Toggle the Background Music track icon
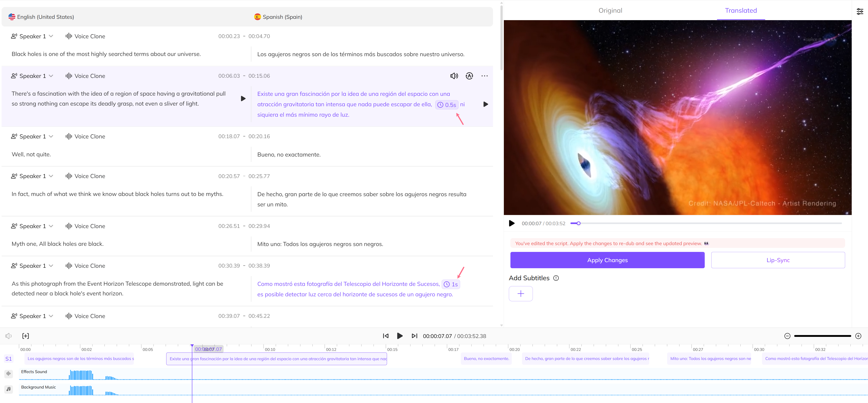Screen dimensions: 868x403 pyautogui.click(x=8, y=389)
